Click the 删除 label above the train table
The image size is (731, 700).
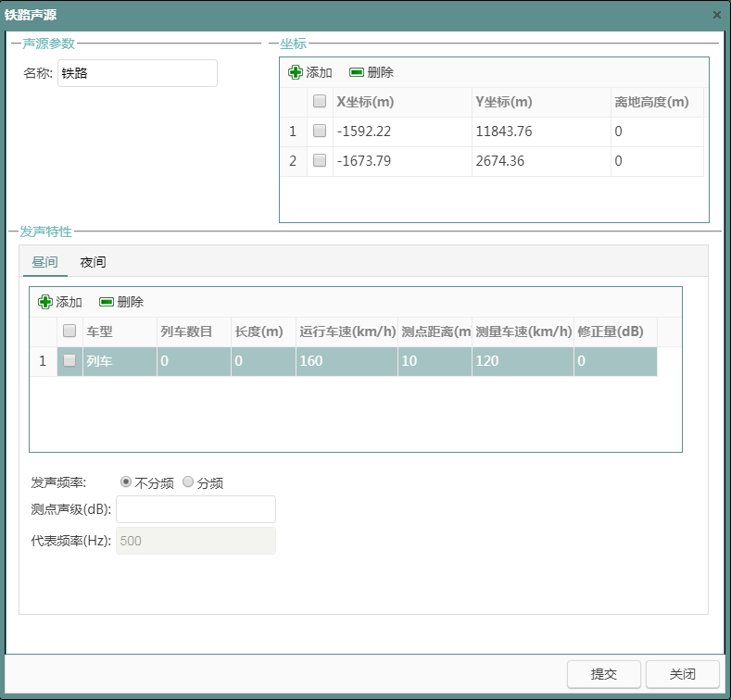point(130,302)
